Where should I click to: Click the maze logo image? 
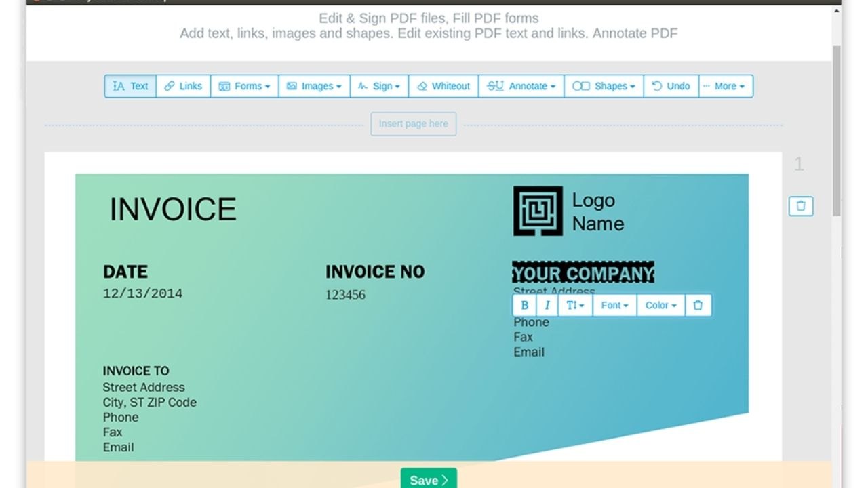click(x=538, y=211)
